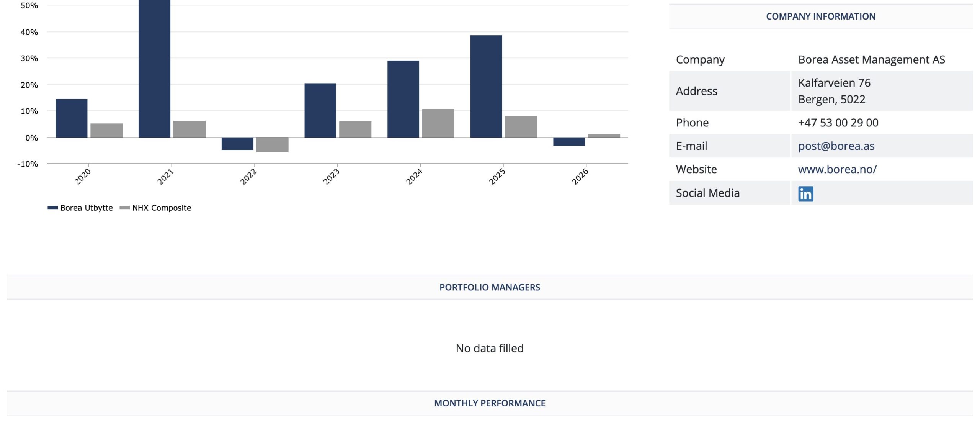The width and height of the screenshot is (980, 426).
Task: Click the negative 2022 NHX Composite bar
Action: [x=272, y=145]
